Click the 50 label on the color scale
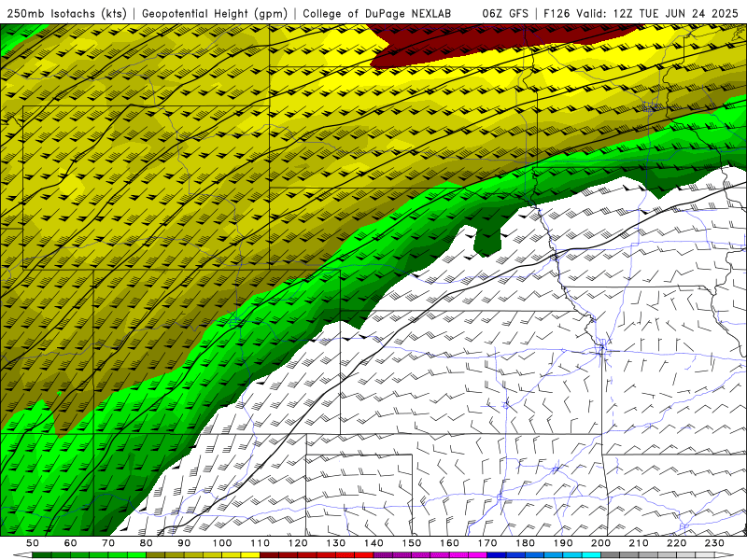This screenshot has width=747, height=560. (x=33, y=543)
